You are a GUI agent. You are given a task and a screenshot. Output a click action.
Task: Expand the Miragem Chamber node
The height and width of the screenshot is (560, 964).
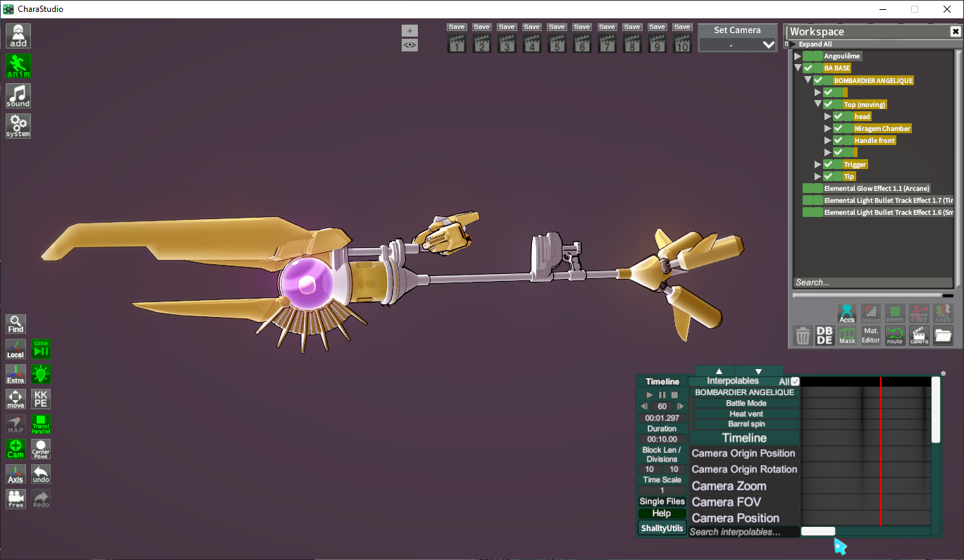point(827,128)
